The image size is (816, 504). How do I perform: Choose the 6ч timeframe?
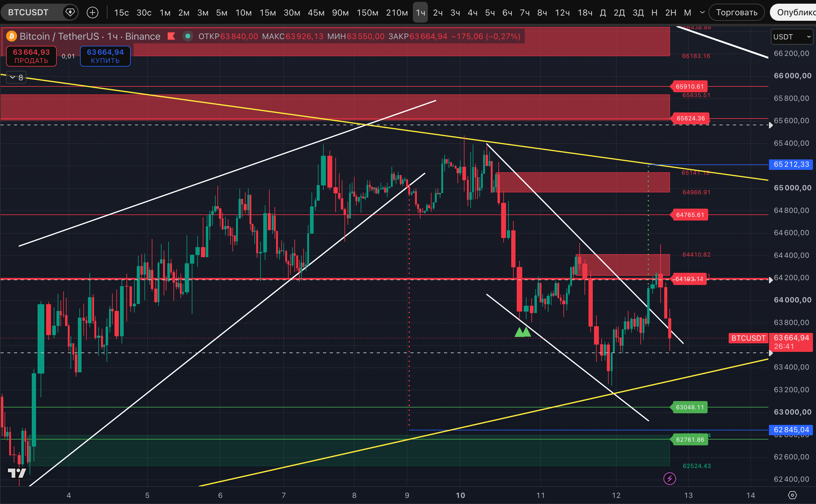[507, 13]
